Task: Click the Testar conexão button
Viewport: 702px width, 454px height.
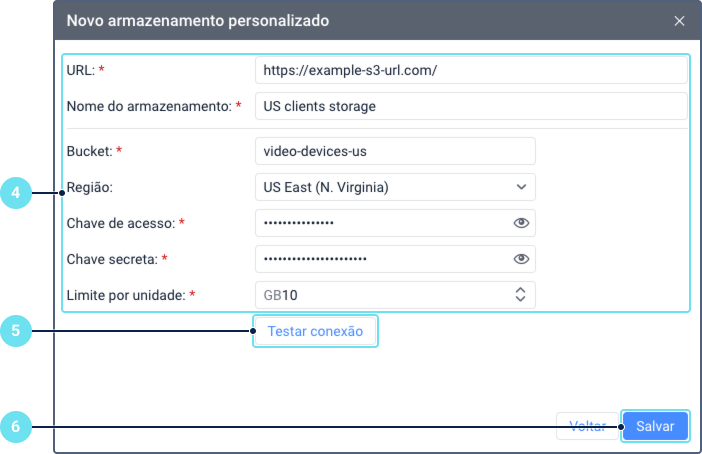Action: 315,331
